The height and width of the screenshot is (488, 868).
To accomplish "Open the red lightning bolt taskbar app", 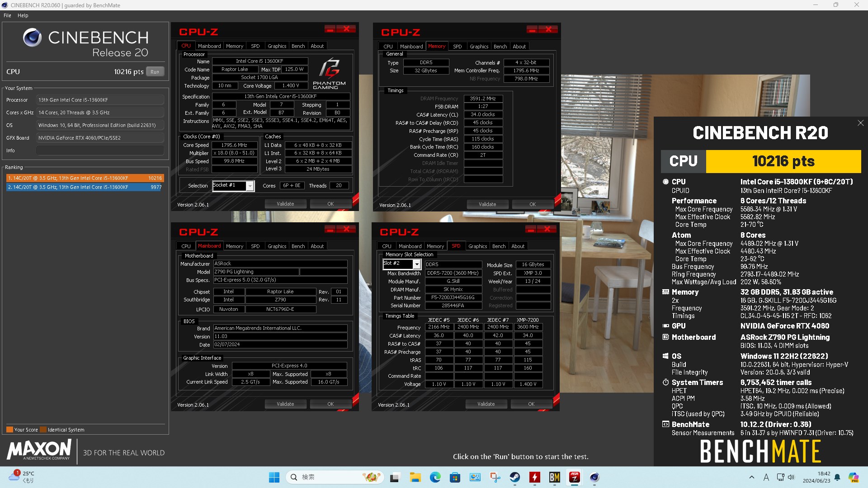I will pyautogui.click(x=534, y=477).
